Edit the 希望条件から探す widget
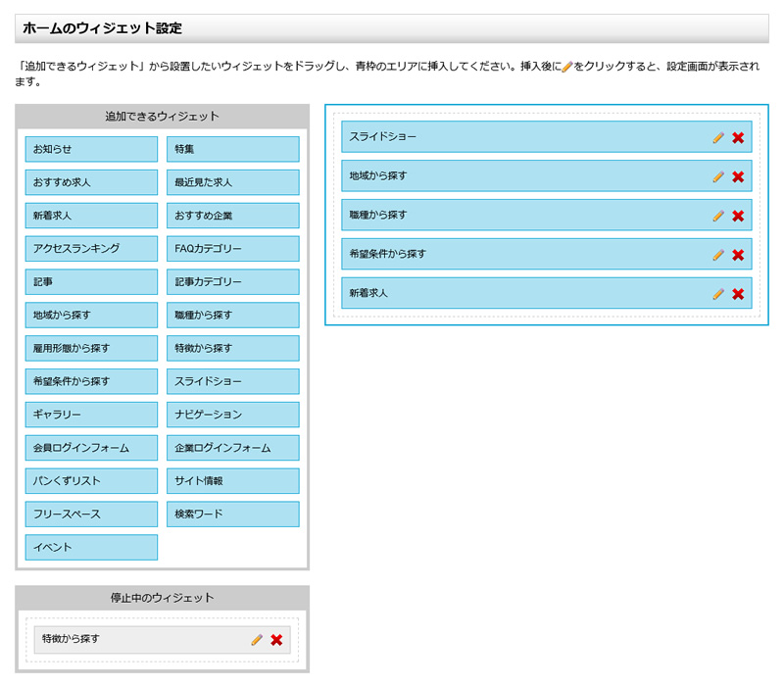Viewport: 784px width, 686px height. [717, 254]
